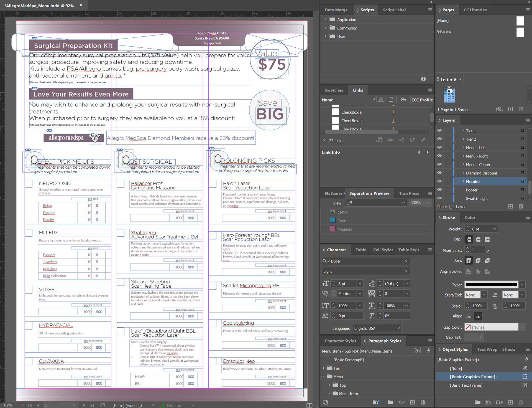Select Butt Cap in Stroke panel
Viewport: 532px width, 408px height.
469,239
